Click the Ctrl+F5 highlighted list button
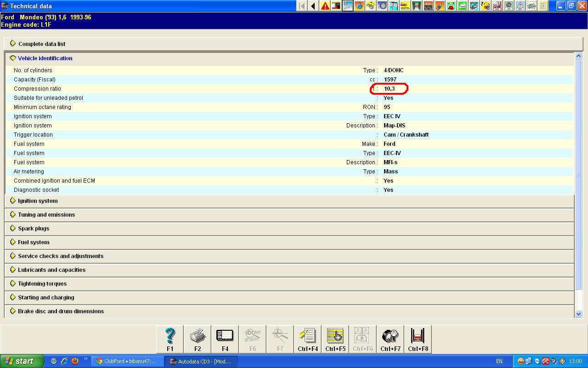The height and width of the screenshot is (368, 588). point(335,339)
